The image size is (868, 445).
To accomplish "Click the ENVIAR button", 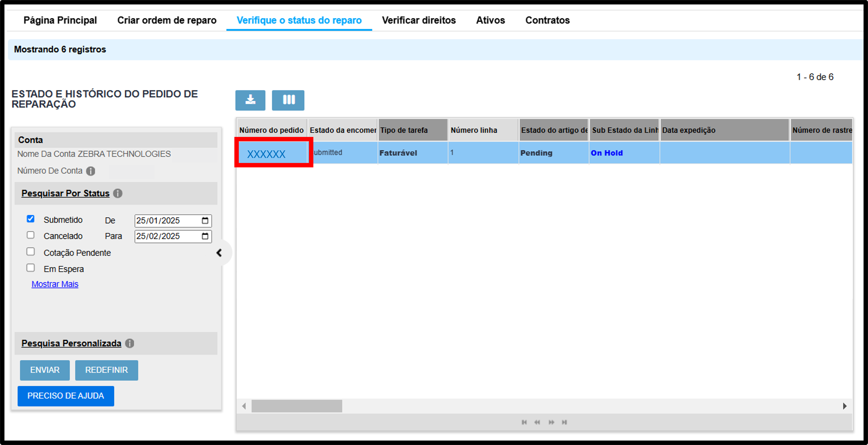I will [45, 370].
